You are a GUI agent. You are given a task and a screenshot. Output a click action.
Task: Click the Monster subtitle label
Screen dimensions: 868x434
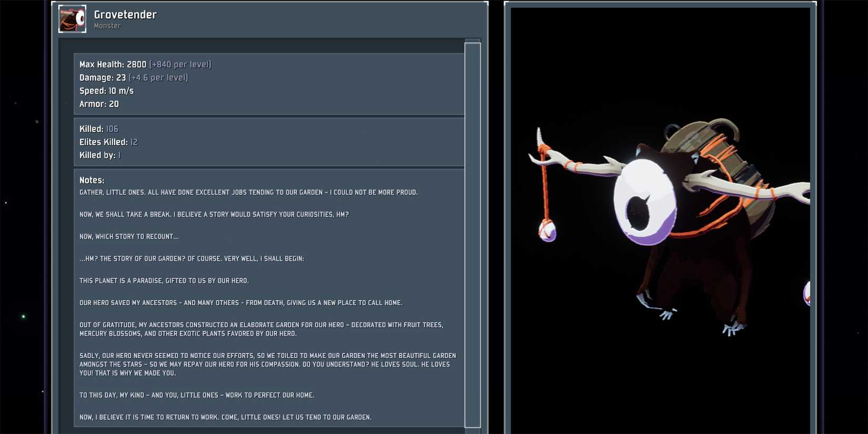coord(107,26)
